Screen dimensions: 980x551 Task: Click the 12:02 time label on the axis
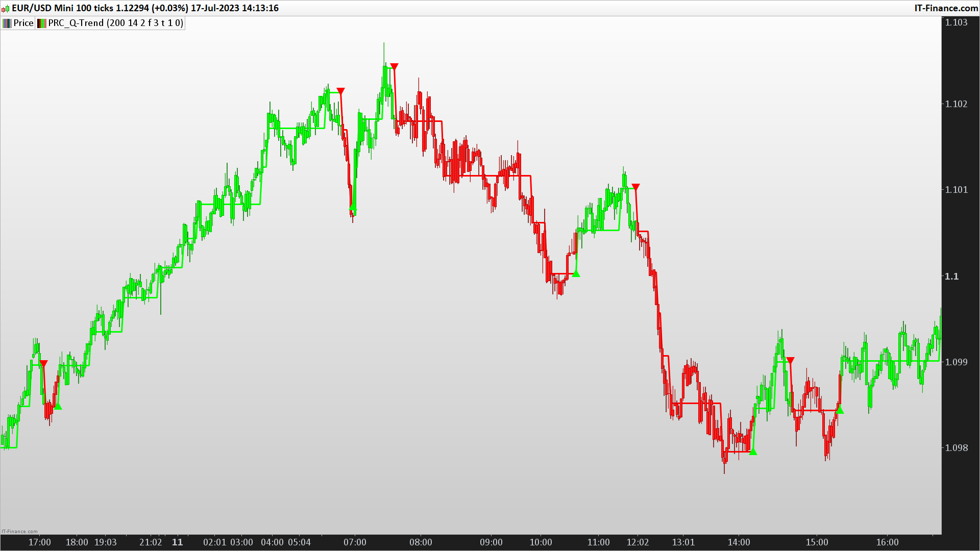click(x=638, y=542)
